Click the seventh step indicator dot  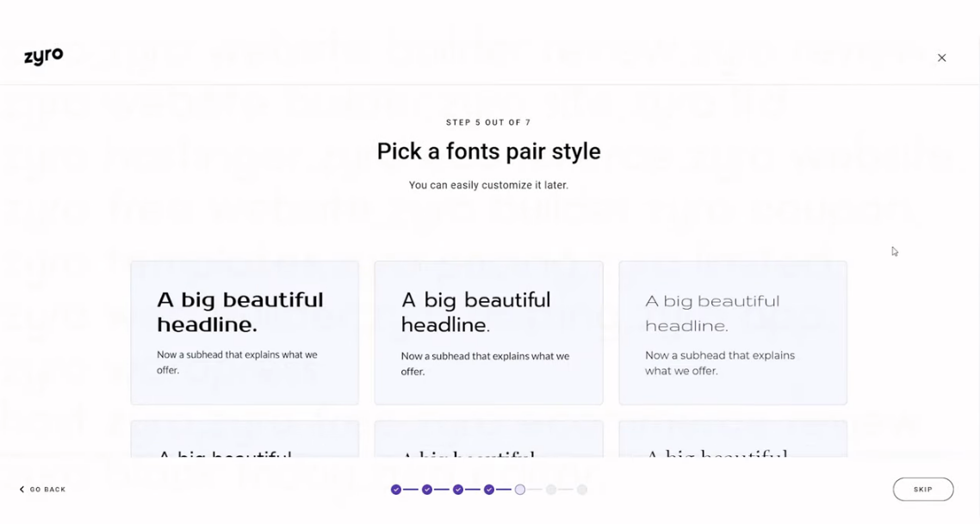tap(582, 490)
